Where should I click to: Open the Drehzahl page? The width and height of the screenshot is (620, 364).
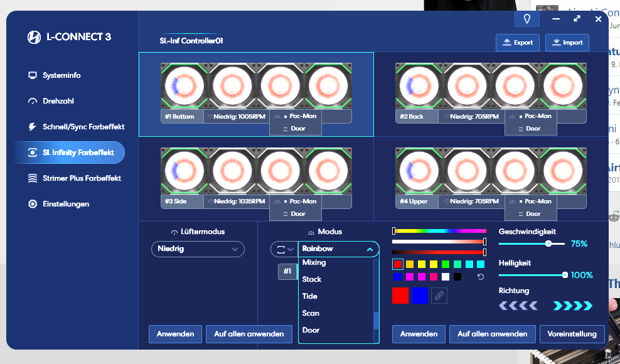tap(58, 101)
